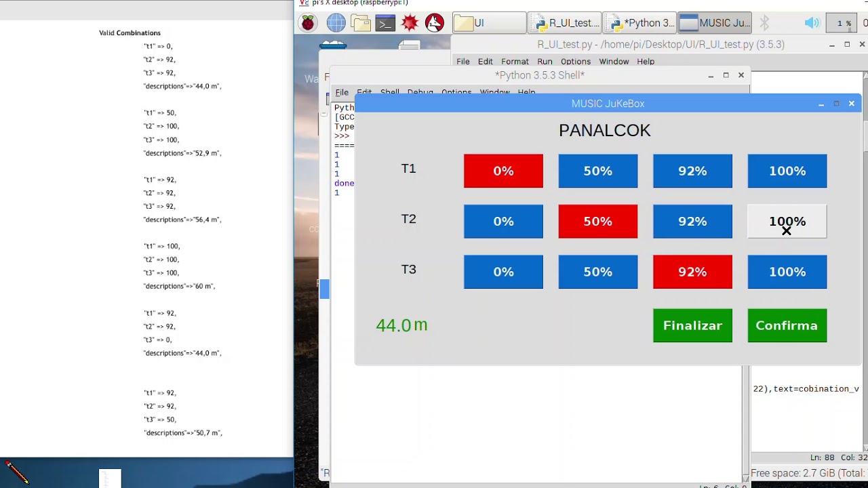Click the Ln: 88 Col: 32 status
The height and width of the screenshot is (488, 868).
click(838, 457)
